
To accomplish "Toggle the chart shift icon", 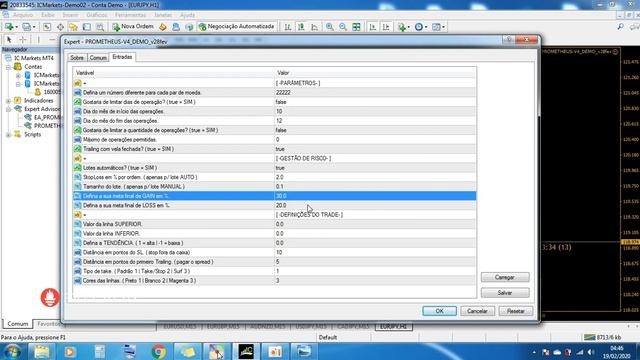I will tap(386, 27).
